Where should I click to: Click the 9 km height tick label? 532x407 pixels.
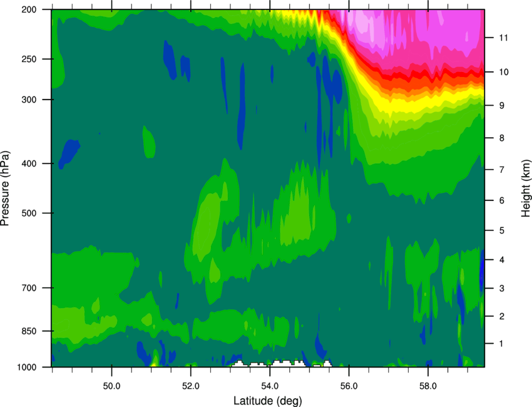[x=502, y=106]
